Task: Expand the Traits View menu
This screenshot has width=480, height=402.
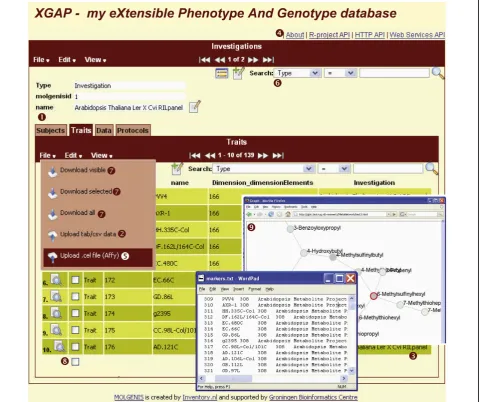Action: (x=102, y=155)
